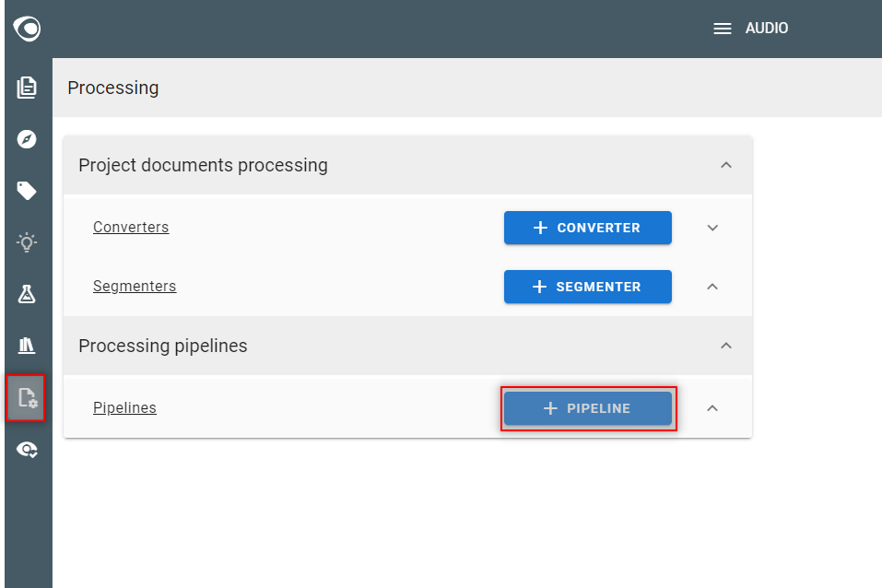Click the eye logo in top-left corner

[x=27, y=29]
